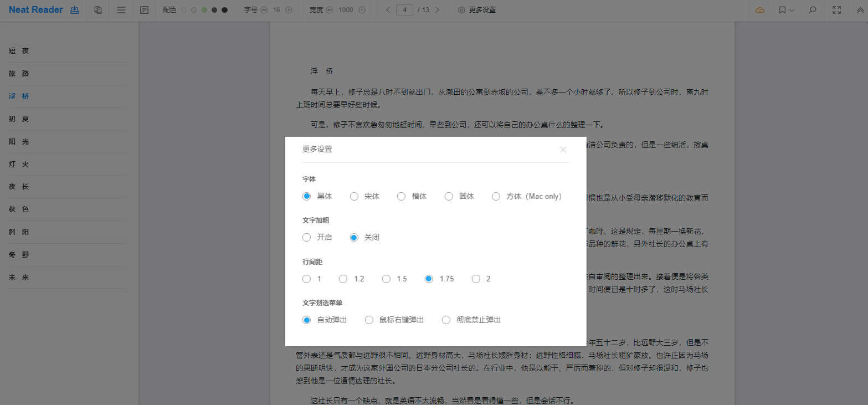868x405 pixels.
Task: Decrease font size with minus icon
Action: tap(264, 10)
